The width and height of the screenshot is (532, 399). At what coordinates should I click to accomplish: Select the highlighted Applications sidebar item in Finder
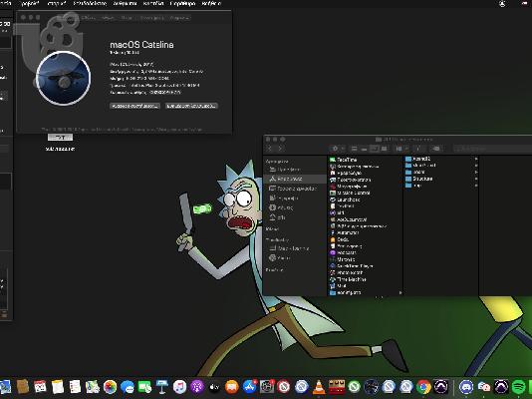(x=295, y=179)
